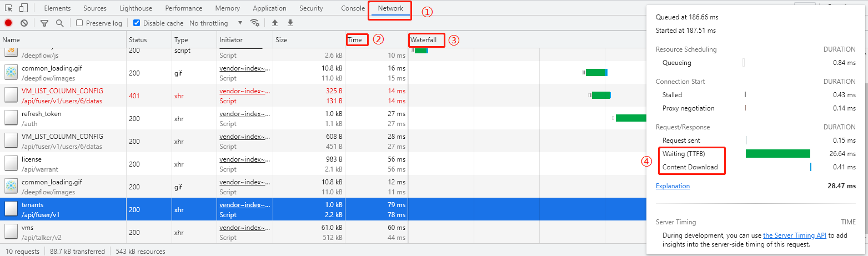Open the Explanation link in timing panel
Screen dimensions: 868x256
[673, 186]
